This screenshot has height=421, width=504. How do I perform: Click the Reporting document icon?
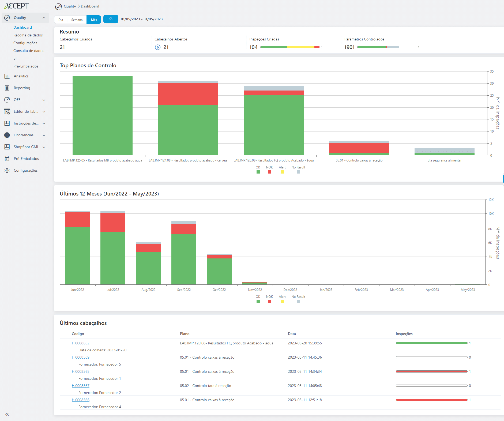[x=7, y=88]
